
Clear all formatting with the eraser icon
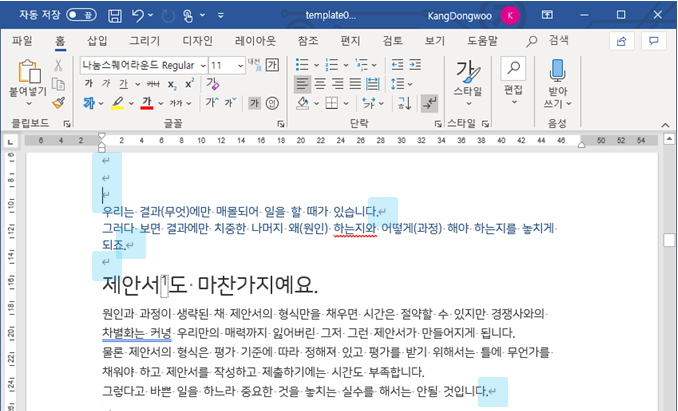(213, 83)
